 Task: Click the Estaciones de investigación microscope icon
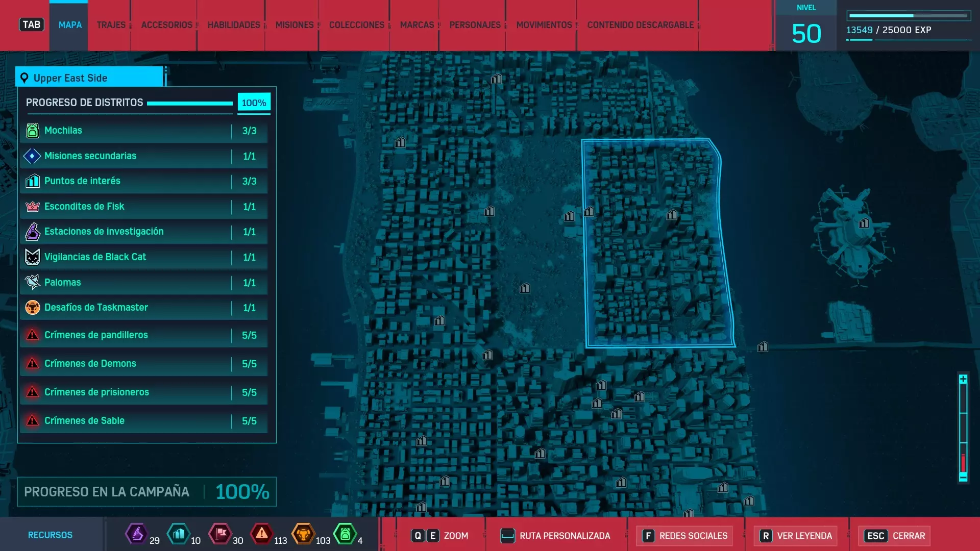point(32,232)
